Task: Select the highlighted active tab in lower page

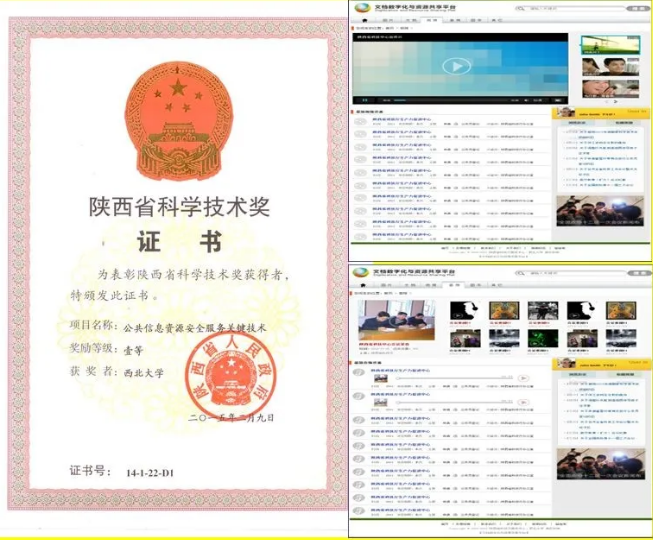Action: tap(454, 285)
